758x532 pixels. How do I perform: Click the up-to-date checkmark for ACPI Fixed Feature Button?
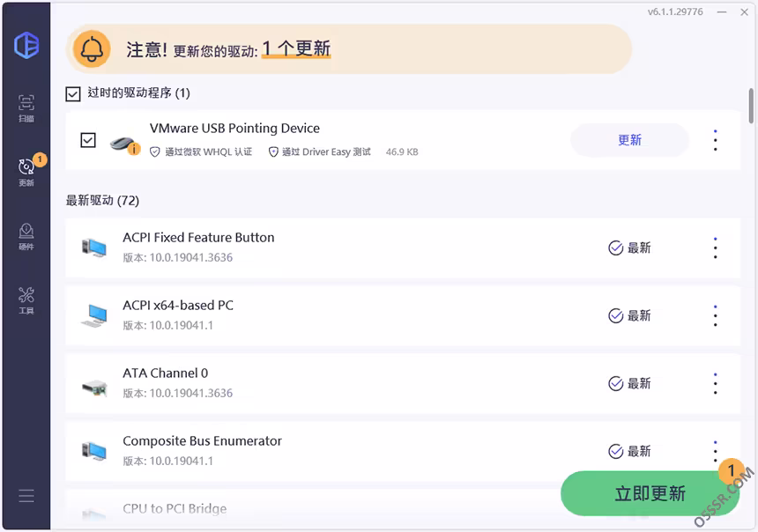(x=615, y=248)
